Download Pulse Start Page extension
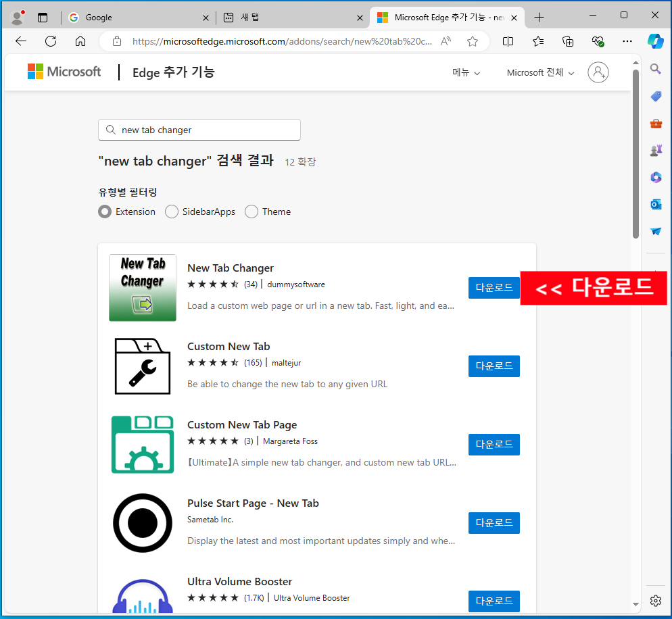The width and height of the screenshot is (672, 619). [494, 523]
